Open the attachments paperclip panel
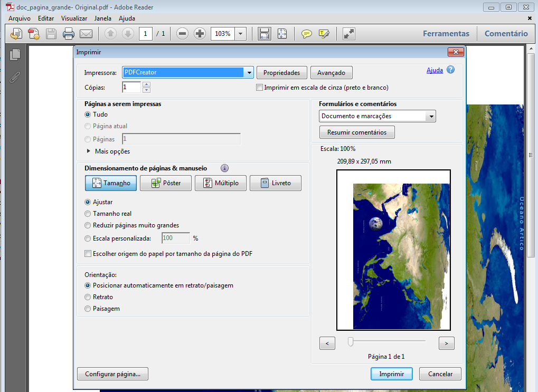Image resolution: width=538 pixels, height=392 pixels. 15,77
